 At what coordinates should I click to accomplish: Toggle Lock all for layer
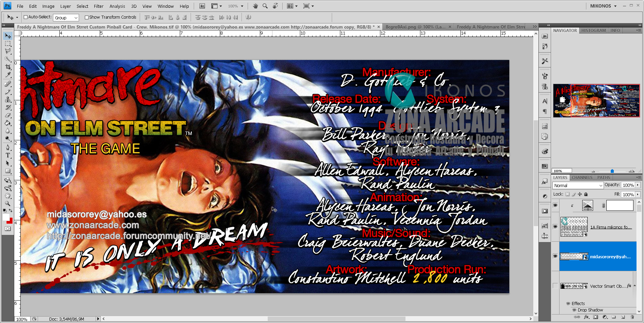(x=586, y=194)
